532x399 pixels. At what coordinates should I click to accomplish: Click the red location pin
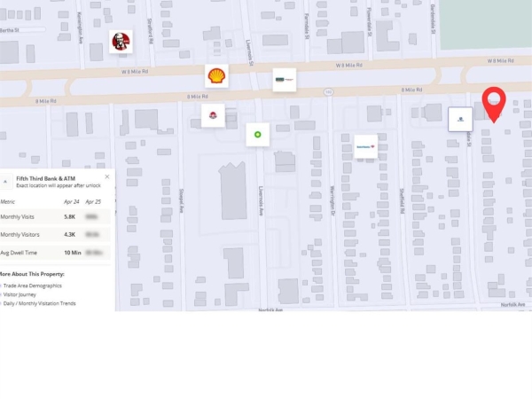(494, 104)
